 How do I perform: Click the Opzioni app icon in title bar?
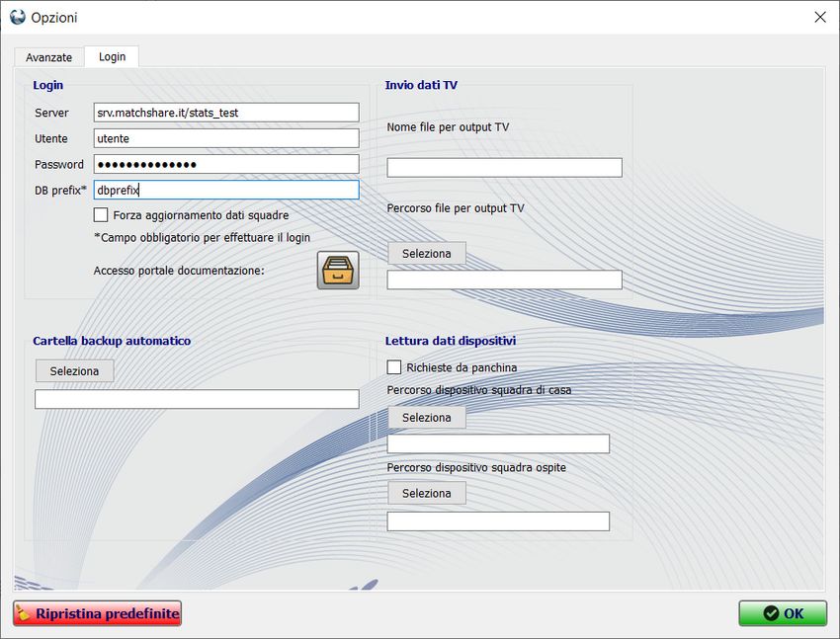click(17, 17)
